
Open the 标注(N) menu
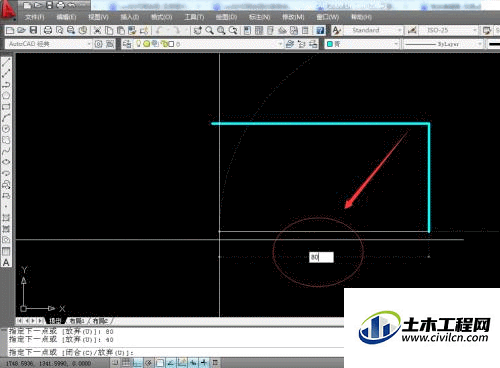click(x=259, y=17)
